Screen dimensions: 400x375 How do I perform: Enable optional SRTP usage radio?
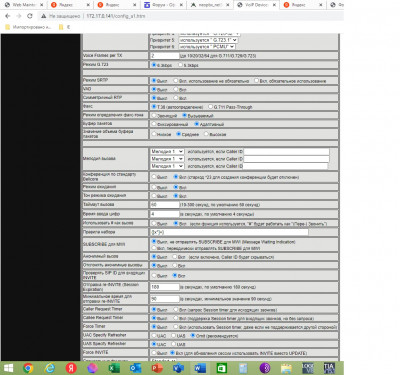176,81
